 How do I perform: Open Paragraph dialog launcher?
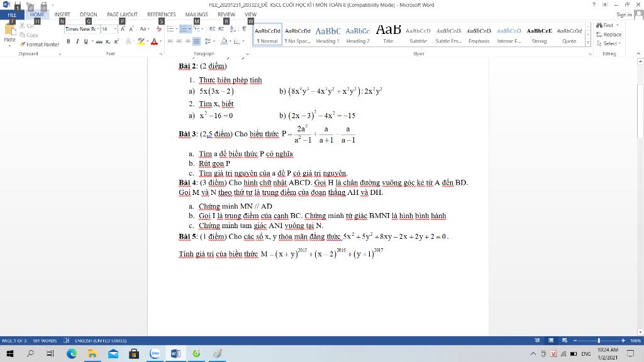click(247, 54)
